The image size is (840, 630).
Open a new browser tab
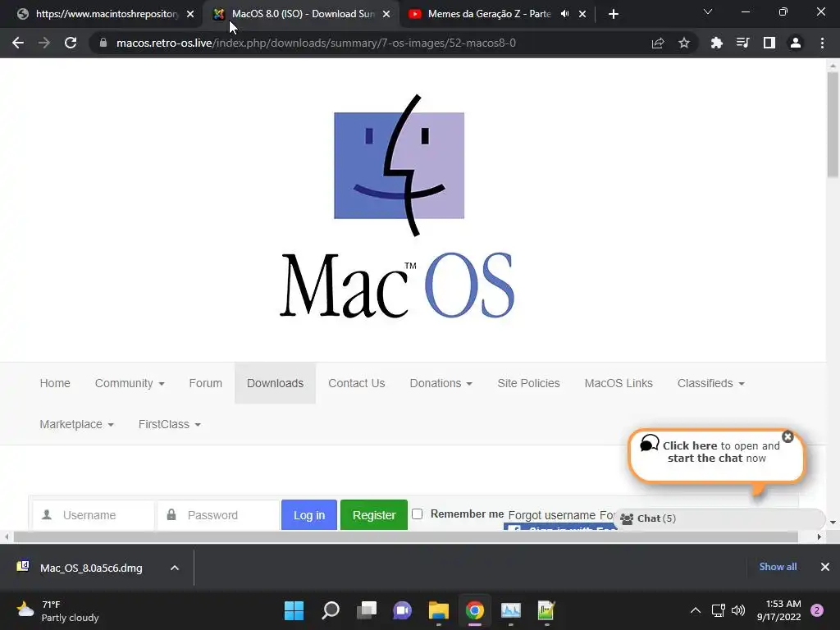(614, 14)
